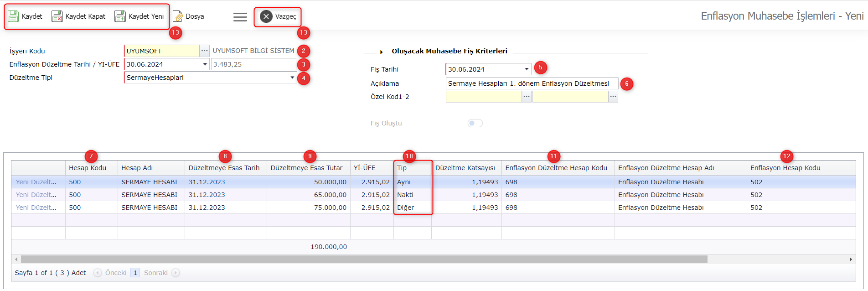Open Yeni Düzelt link in Ayni row

36,182
